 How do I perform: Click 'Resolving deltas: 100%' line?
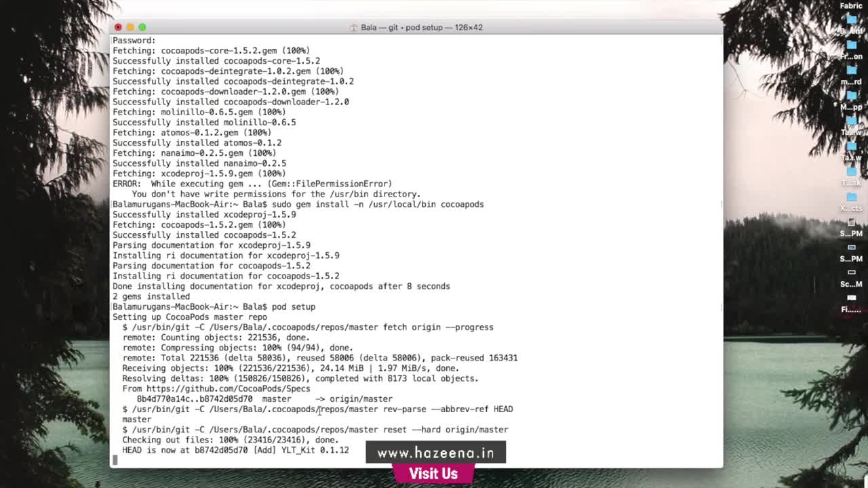(300, 378)
